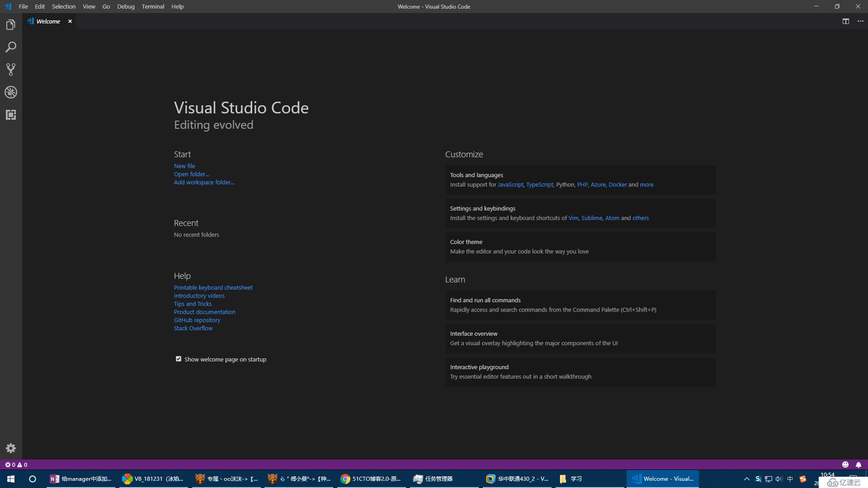This screenshot has width=868, height=488.
Task: Install JavaScript support link
Action: coord(510,184)
